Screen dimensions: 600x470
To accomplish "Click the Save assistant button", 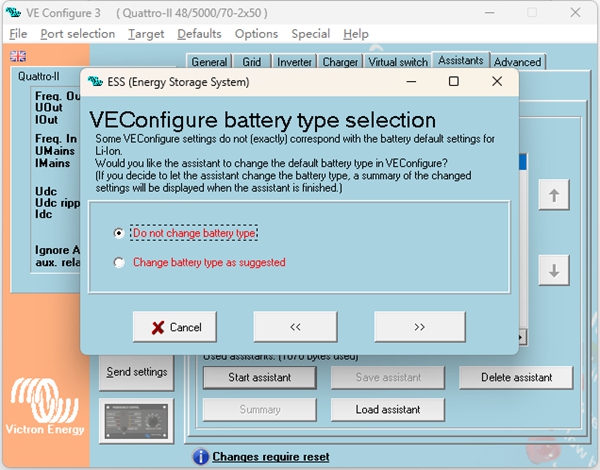I will 388,378.
